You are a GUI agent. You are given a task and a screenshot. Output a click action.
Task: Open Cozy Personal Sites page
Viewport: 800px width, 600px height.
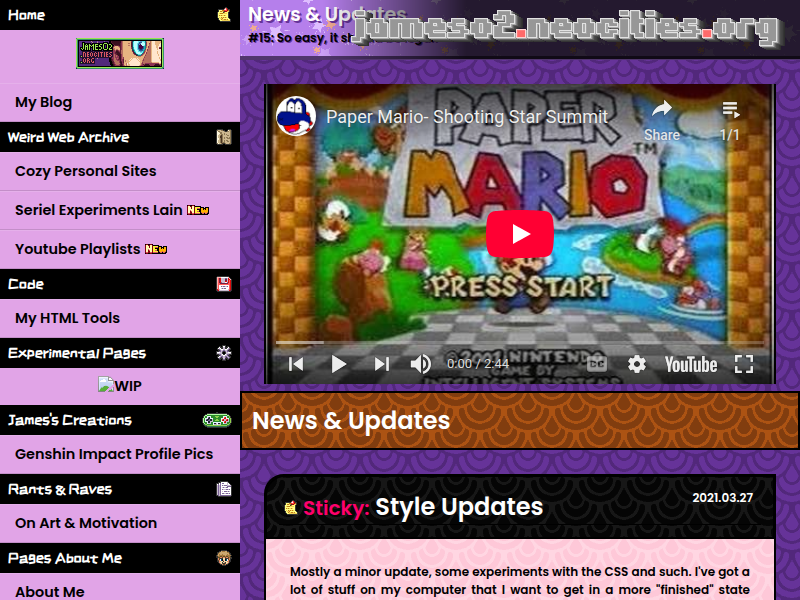point(86,171)
